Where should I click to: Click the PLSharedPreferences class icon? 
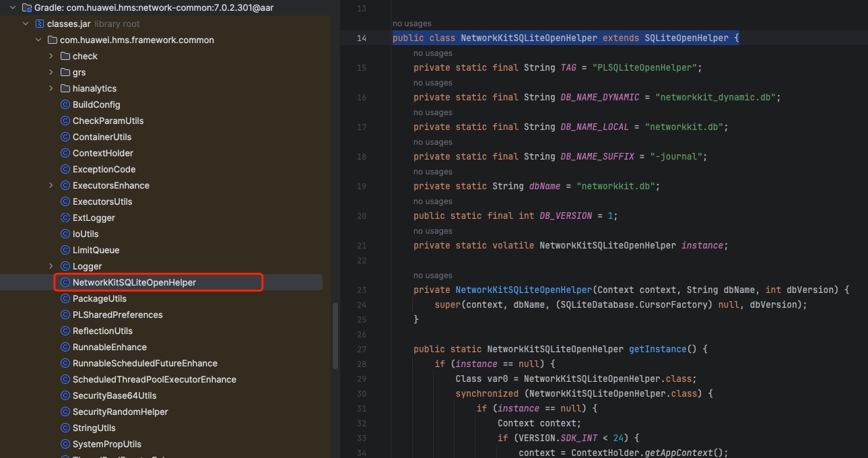[65, 315]
